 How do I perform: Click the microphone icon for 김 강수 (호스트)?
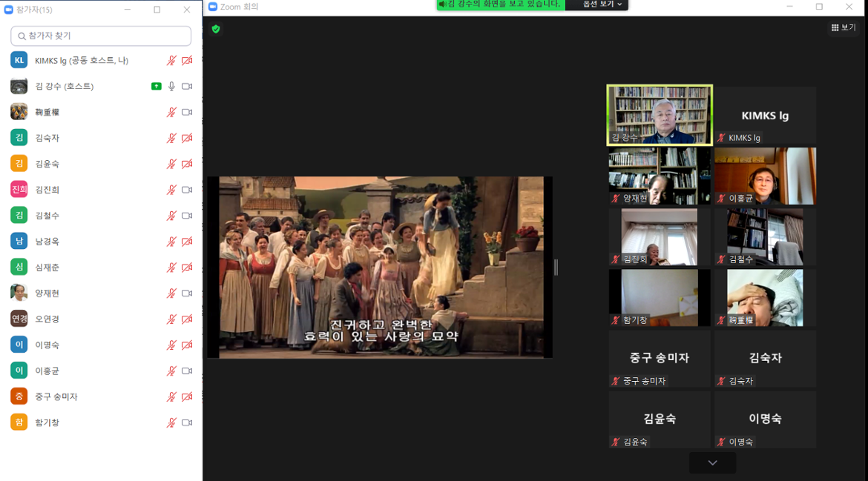click(x=171, y=87)
